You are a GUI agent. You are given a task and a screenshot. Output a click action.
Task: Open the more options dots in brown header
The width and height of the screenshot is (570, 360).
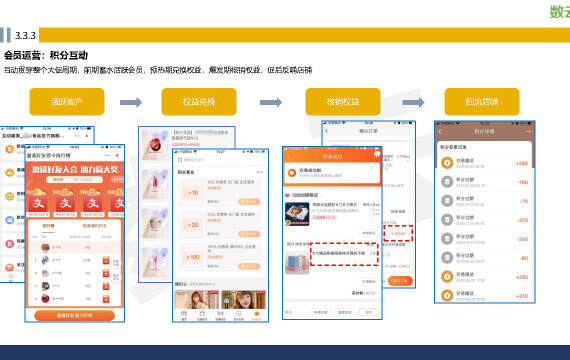[x=528, y=132]
